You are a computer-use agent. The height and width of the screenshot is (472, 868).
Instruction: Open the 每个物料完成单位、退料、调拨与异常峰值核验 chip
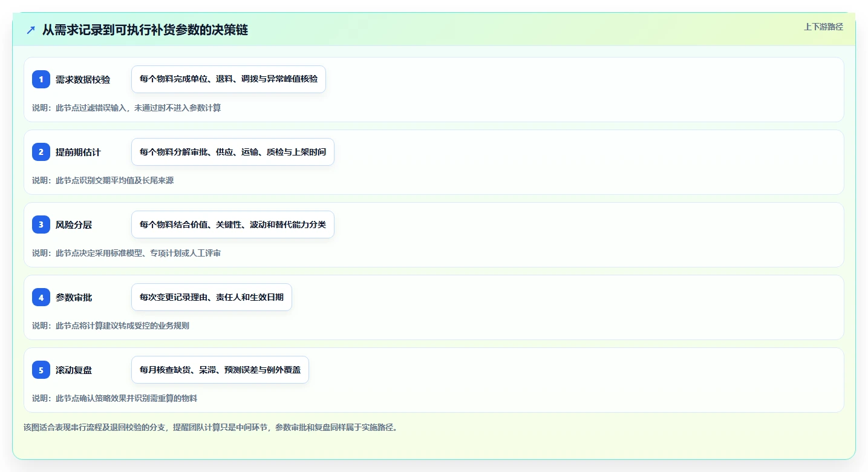(x=229, y=79)
